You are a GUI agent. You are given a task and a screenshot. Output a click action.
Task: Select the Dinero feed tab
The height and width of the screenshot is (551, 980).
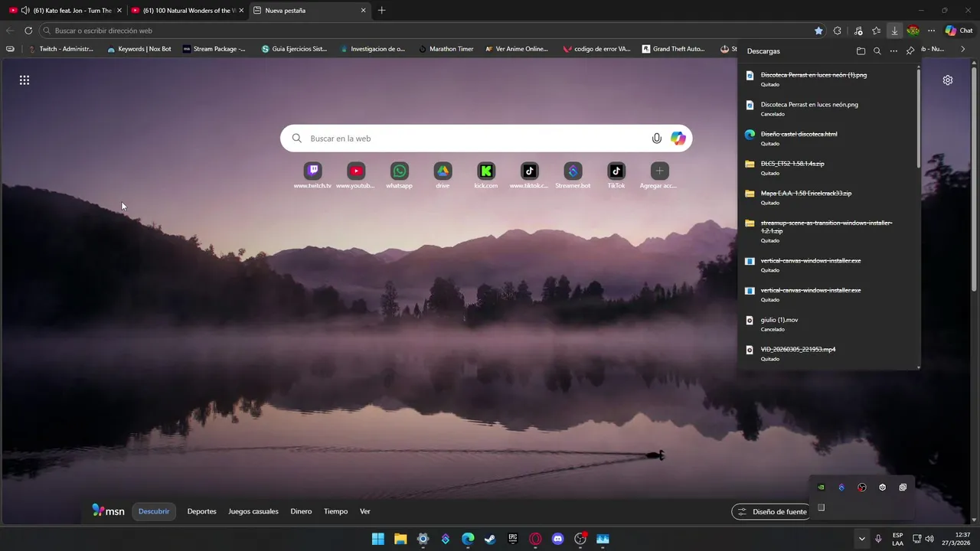tap(301, 511)
